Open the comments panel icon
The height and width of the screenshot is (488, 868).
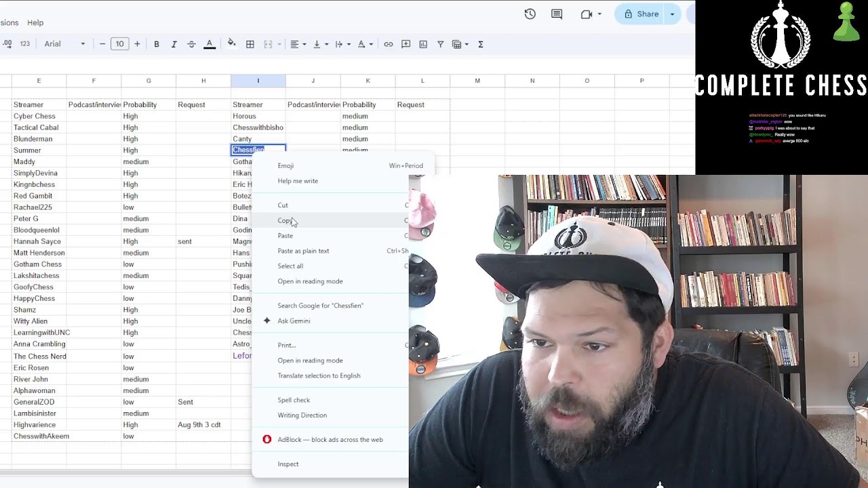coord(557,14)
